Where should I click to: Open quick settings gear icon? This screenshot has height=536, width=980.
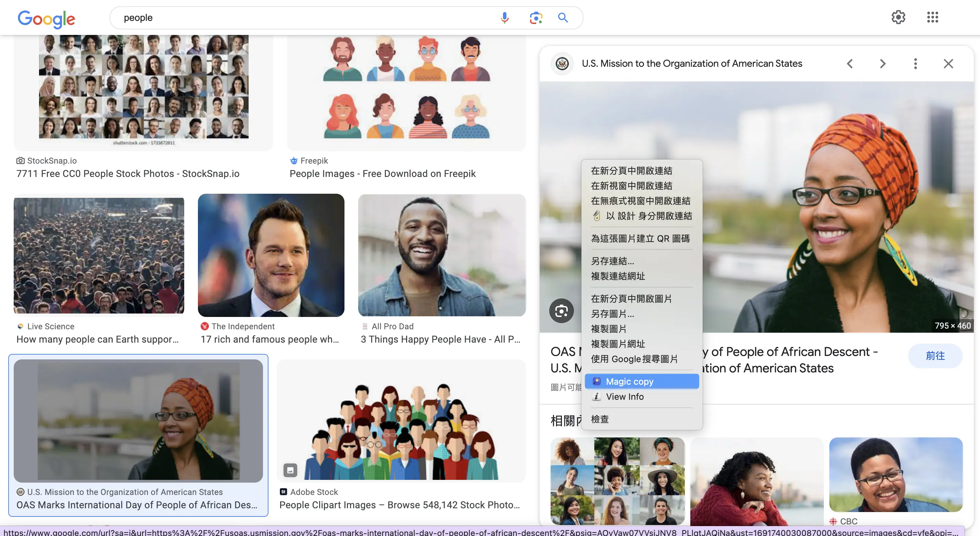coord(898,17)
